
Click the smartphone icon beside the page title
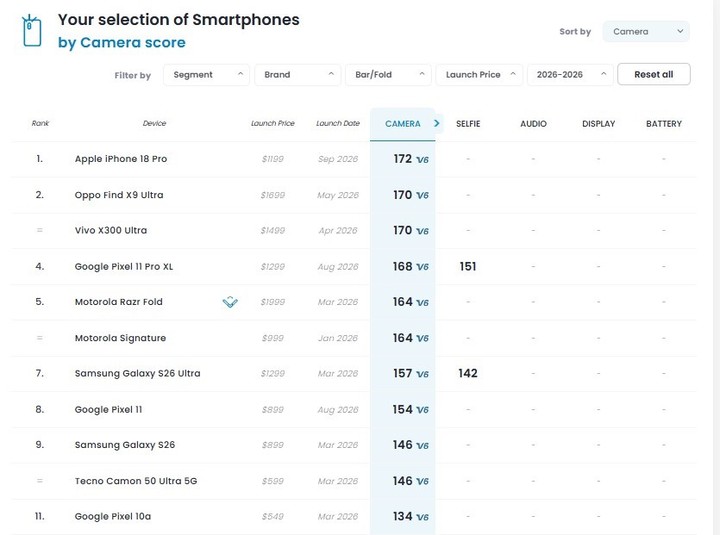[x=32, y=31]
